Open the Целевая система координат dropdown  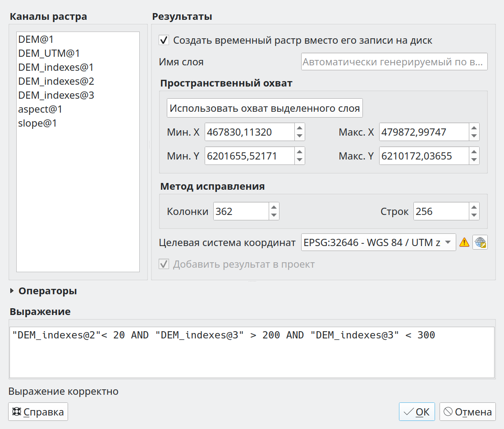(378, 242)
